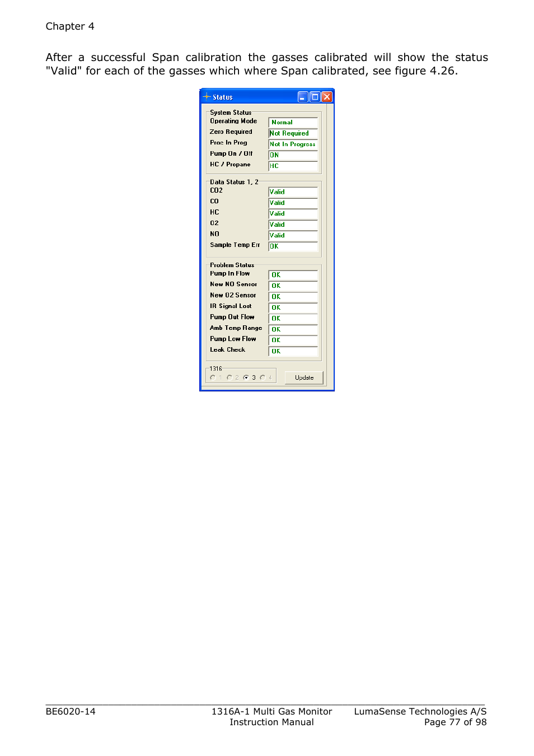The width and height of the screenshot is (534, 756).
Task: Click the New O2 Sensor 'OK' field
Action: [x=293, y=297]
